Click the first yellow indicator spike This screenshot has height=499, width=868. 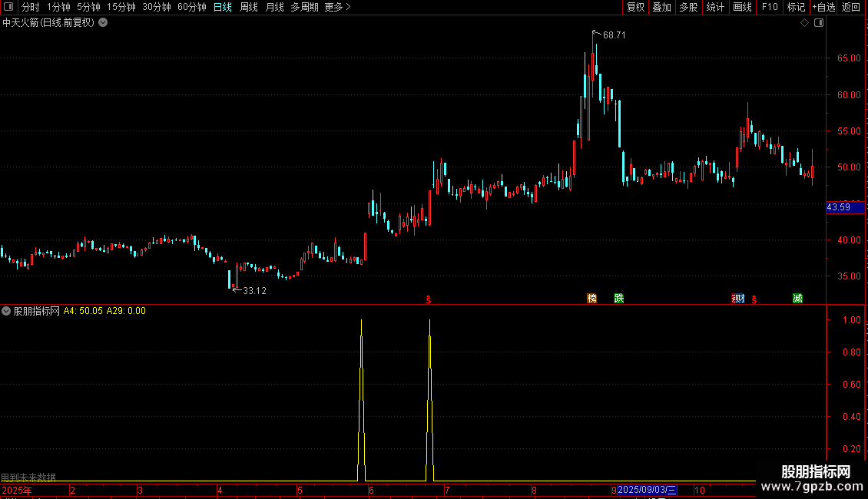pyautogui.click(x=362, y=398)
